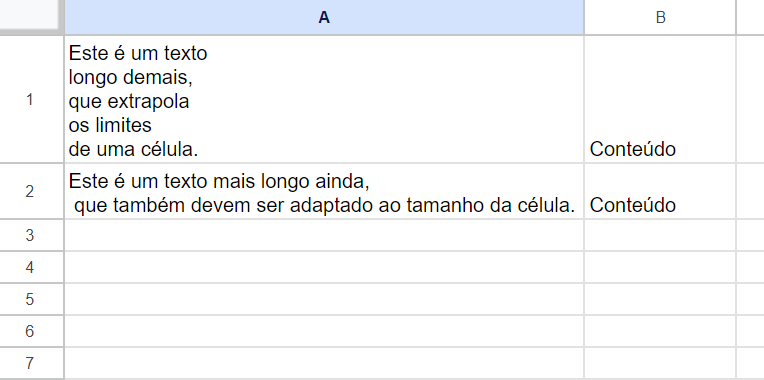The height and width of the screenshot is (380, 764).
Task: Click cell B2 containing Conteúdo
Action: (x=660, y=191)
